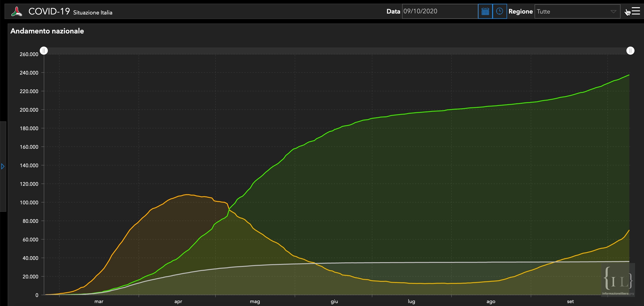Viewport: 644px width, 306px height.
Task: Click the 'set' month axis label
Action: pyautogui.click(x=570, y=301)
